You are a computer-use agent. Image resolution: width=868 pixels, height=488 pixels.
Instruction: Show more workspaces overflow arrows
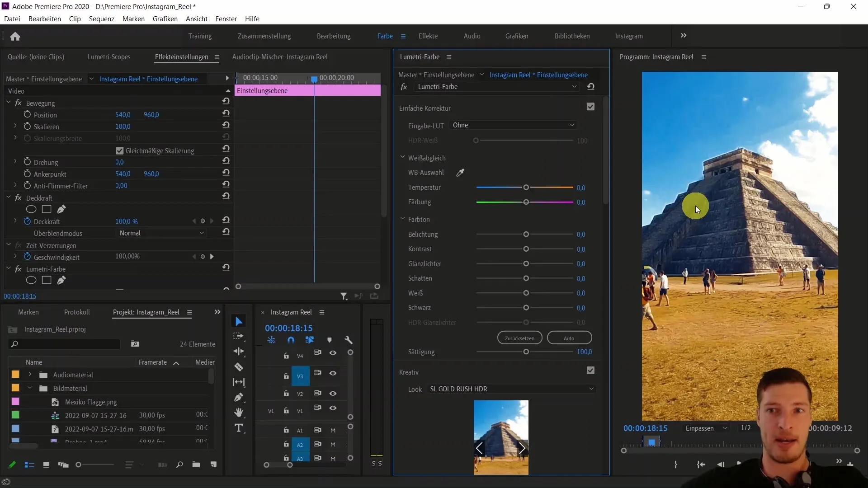684,36
